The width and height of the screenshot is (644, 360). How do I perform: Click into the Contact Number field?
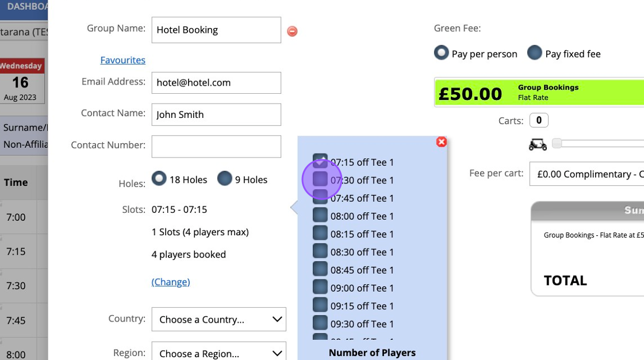pos(216,146)
